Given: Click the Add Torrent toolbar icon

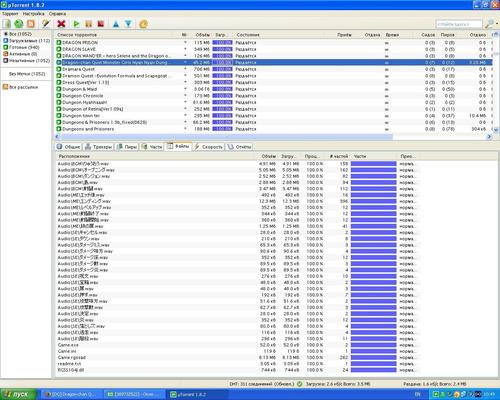Looking at the screenshot, I should (x=7, y=24).
